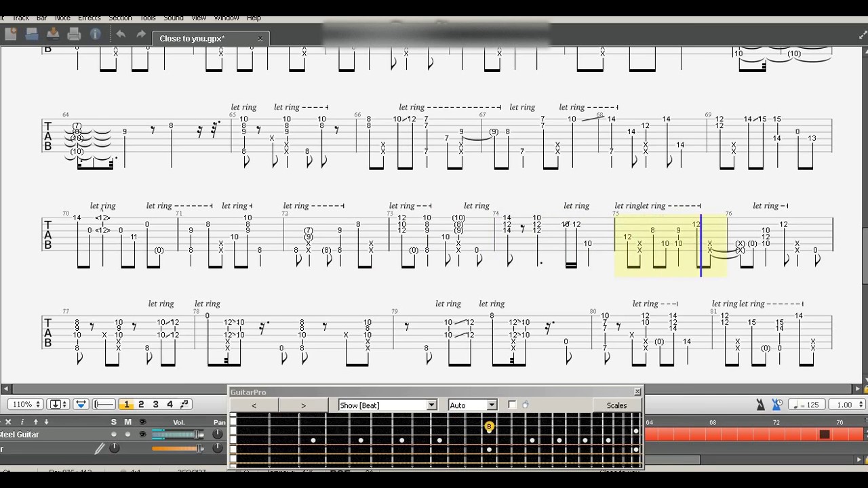This screenshot has height=488, width=868.
Task: Open the Sound menu
Action: coord(174,18)
